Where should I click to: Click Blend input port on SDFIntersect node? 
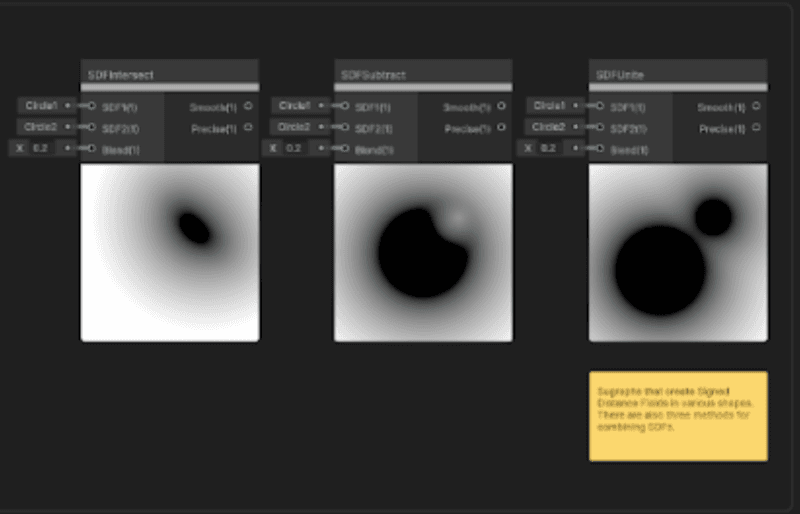pyautogui.click(x=92, y=149)
